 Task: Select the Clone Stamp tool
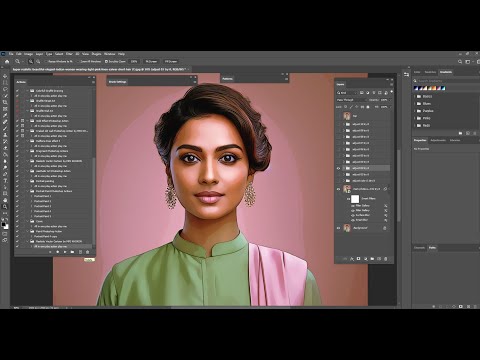pyautogui.click(x=5, y=135)
